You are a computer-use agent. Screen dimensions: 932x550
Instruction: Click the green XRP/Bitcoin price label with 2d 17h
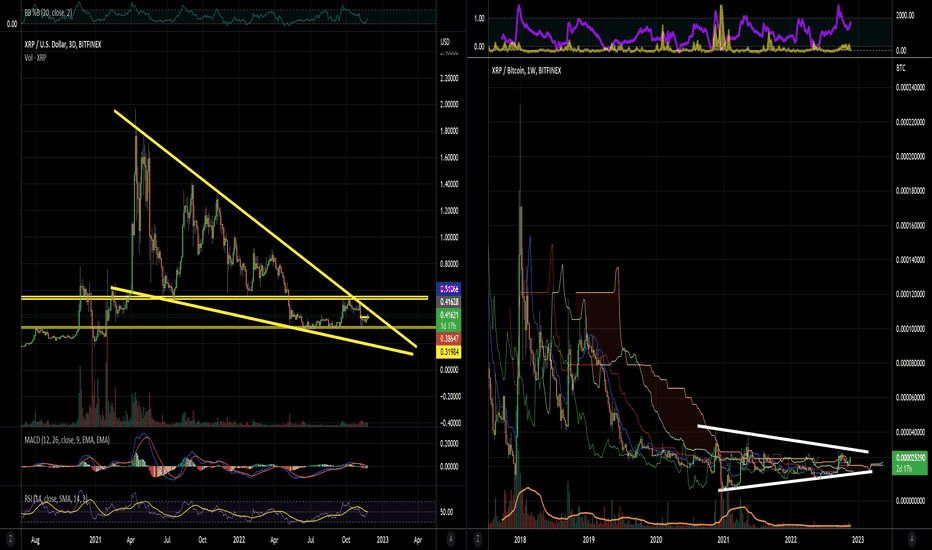point(910,463)
